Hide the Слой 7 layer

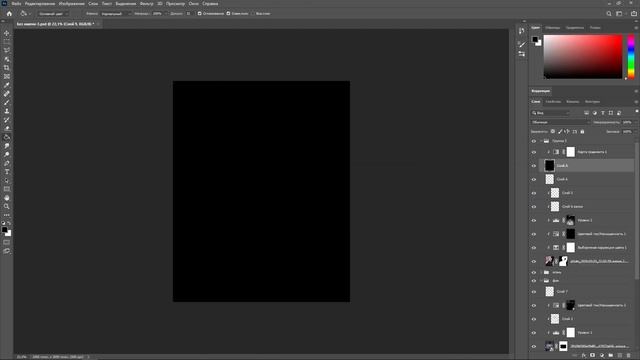533,291
